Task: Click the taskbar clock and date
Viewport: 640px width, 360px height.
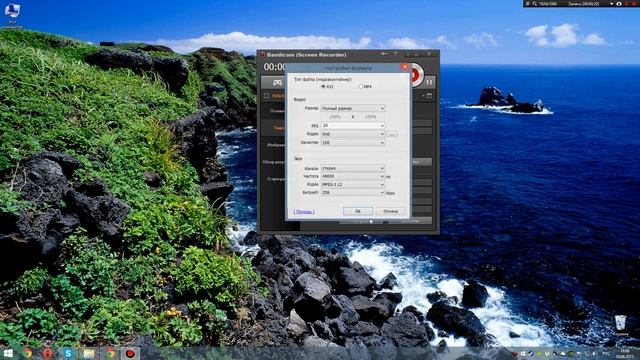Action: pyautogui.click(x=625, y=353)
